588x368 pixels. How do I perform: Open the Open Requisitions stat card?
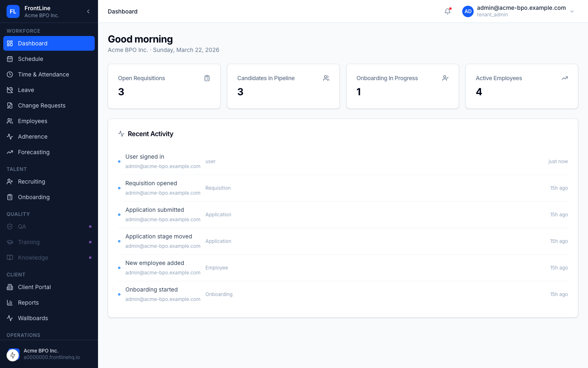pyautogui.click(x=164, y=86)
